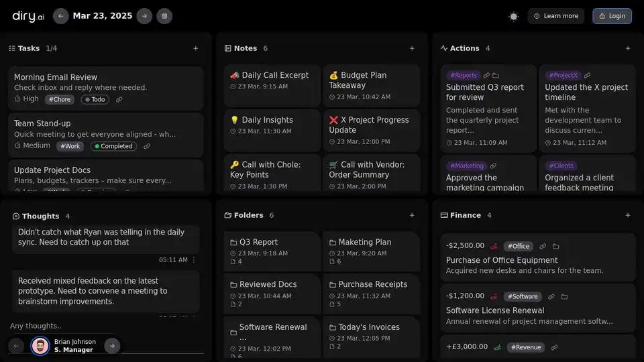Open options menu on 05:11 AM thought
This screenshot has height=362, width=644.
(194, 260)
